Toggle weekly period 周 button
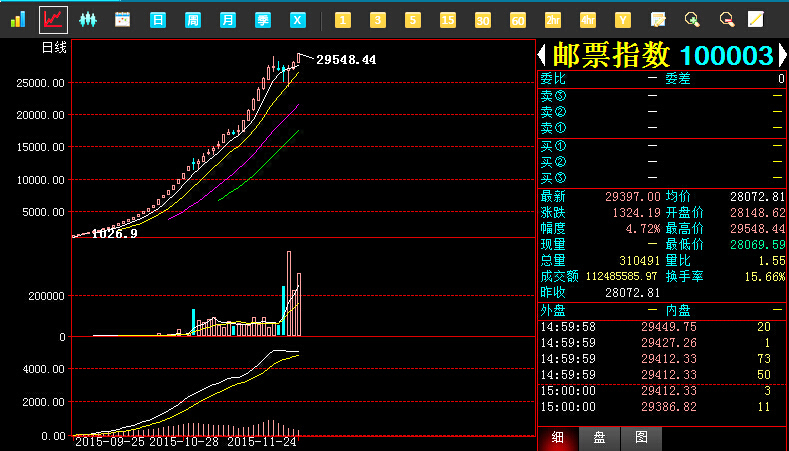This screenshot has height=451, width=789. [193, 19]
